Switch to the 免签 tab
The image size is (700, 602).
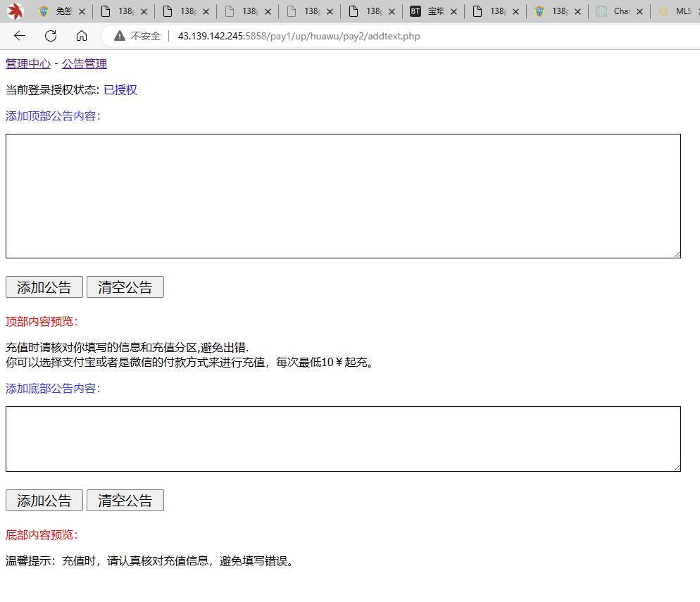60,11
